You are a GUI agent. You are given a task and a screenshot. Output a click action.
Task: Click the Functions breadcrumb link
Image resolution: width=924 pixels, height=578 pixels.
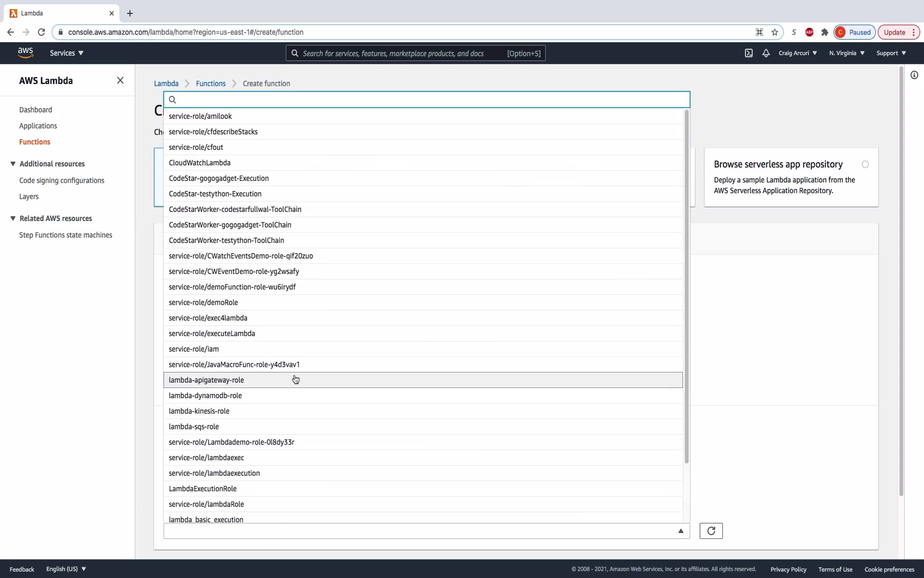[211, 83]
